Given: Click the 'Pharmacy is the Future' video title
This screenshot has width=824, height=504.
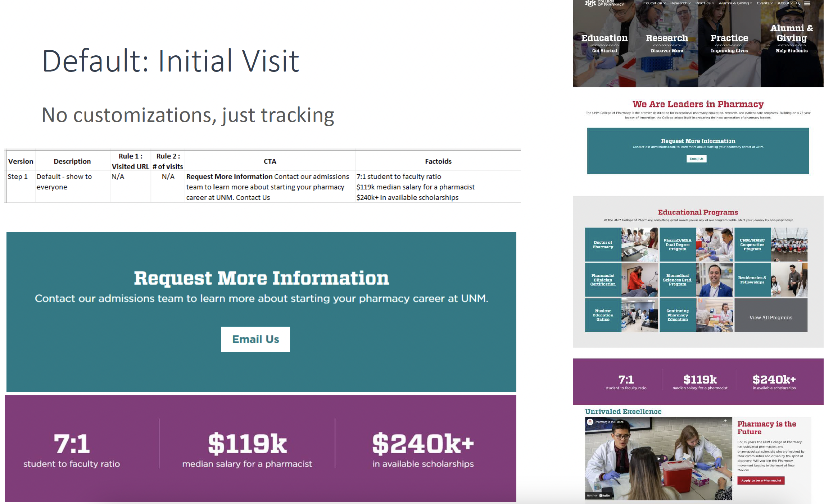Looking at the screenshot, I should 609,422.
